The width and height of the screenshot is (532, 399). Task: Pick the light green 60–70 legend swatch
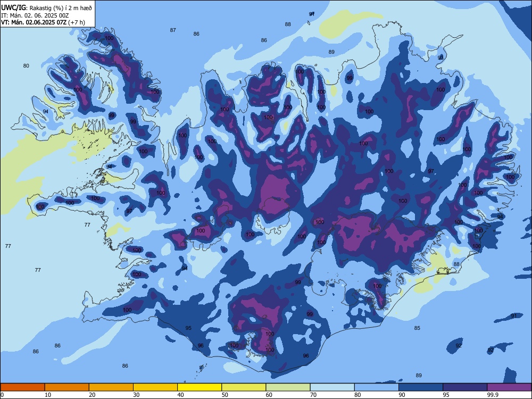click(288, 387)
